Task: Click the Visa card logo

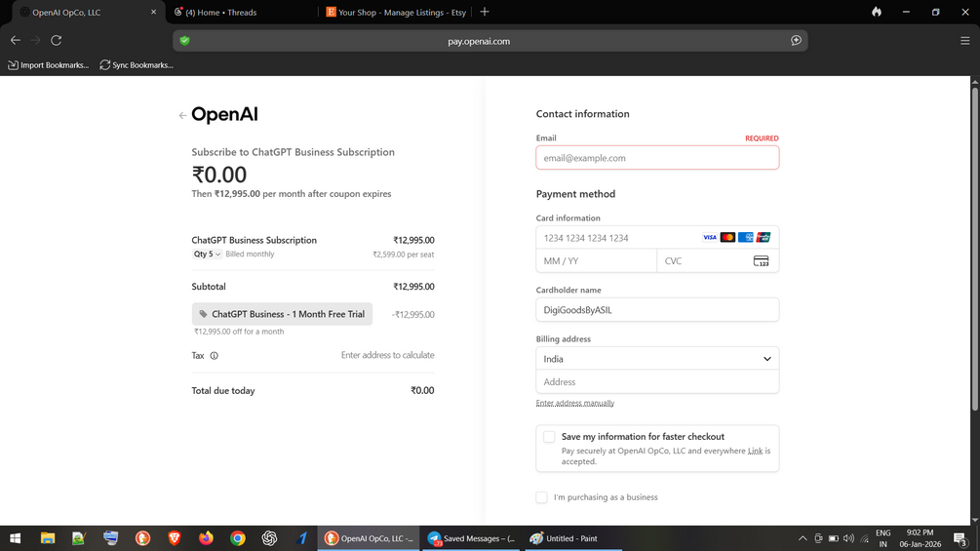Action: point(709,237)
